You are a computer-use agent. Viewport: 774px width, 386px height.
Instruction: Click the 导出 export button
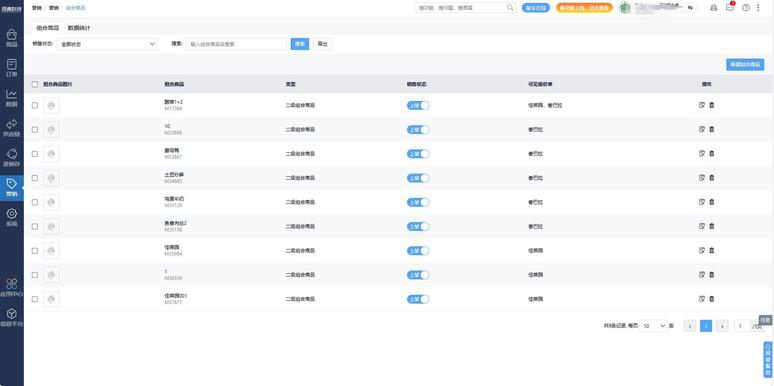[x=322, y=44]
